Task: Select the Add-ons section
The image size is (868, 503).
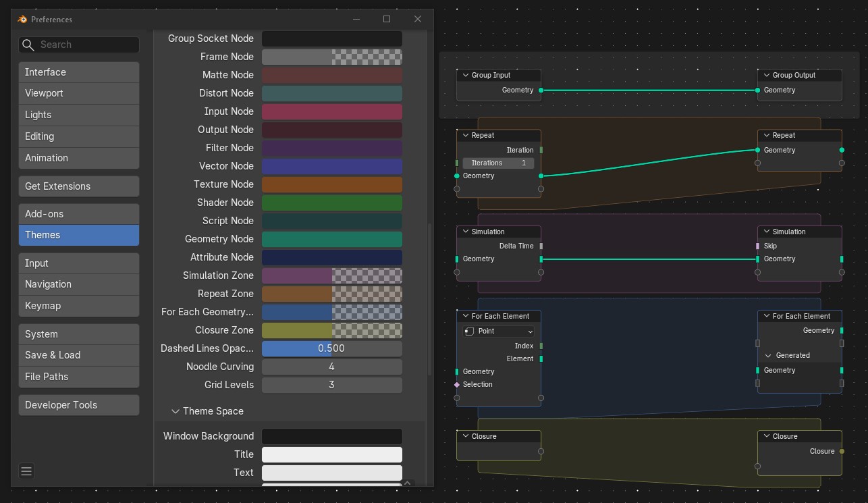Action: click(x=79, y=214)
